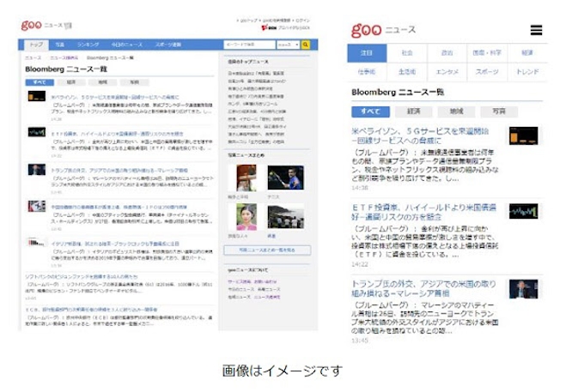Switch to トレンド category in mobile view

pos(526,73)
